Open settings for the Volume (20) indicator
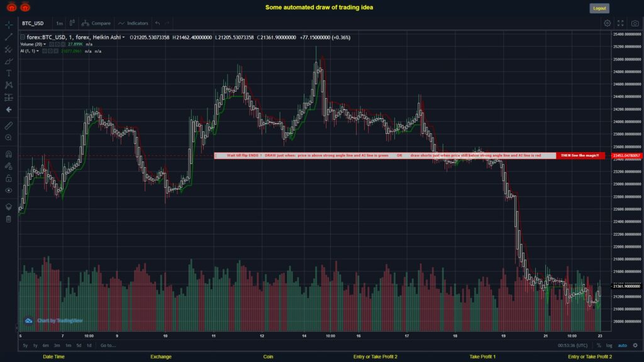Image resolution: width=644 pixels, height=362 pixels. point(57,45)
